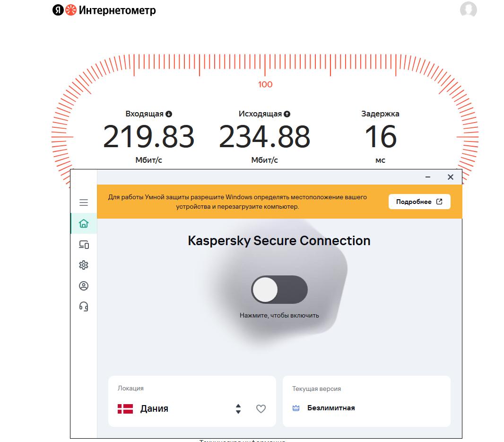Click the Безлимитная version label

(331, 408)
